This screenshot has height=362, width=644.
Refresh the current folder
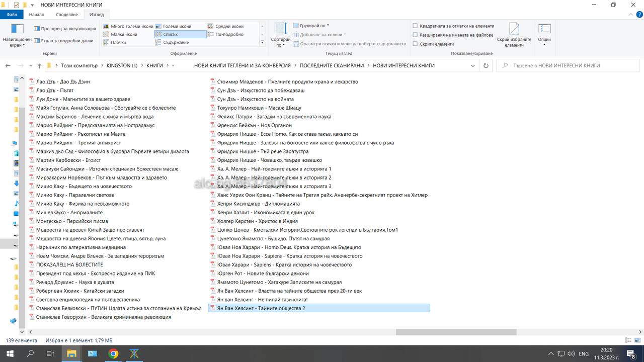tap(486, 65)
